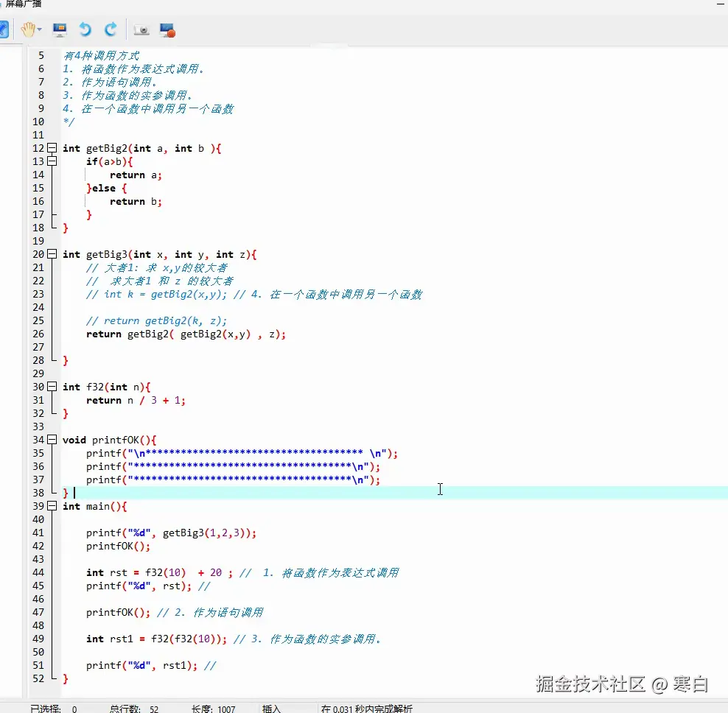Click the screen recording icon
Image resolution: width=728 pixels, height=713 pixels.
(x=167, y=30)
